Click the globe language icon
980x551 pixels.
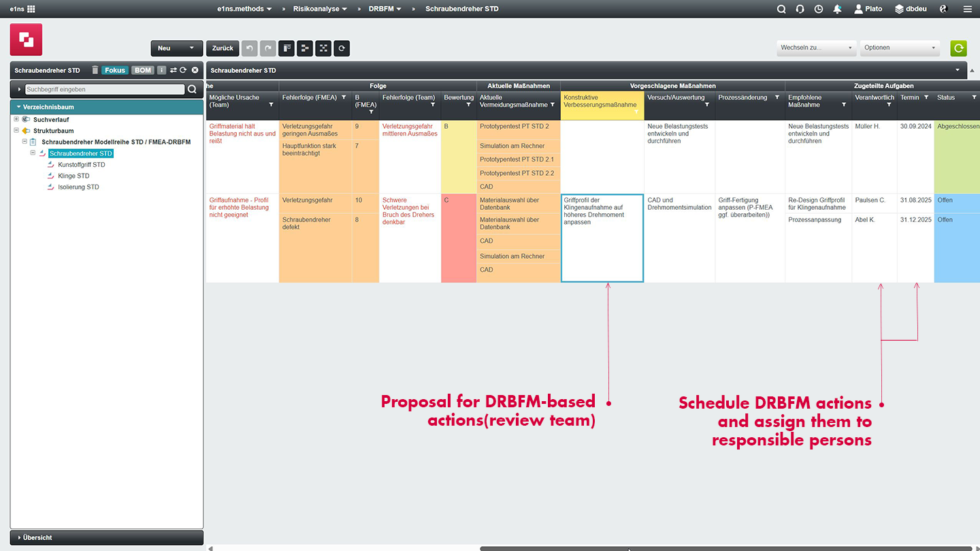pos(943,9)
